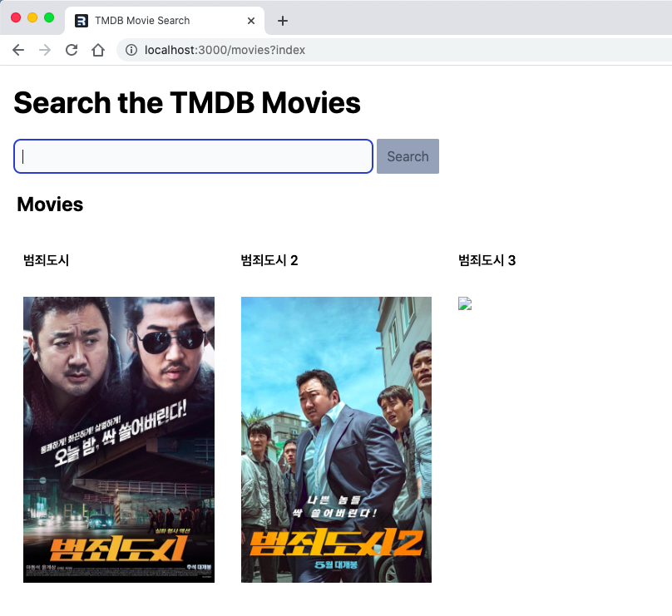Click the yellow minimize window button
This screenshot has width=672, height=616.
pyautogui.click(x=32, y=17)
